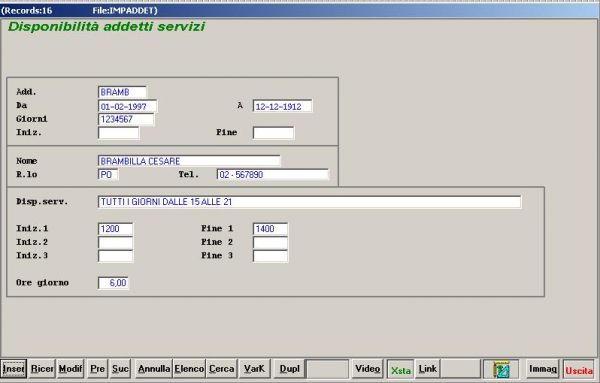This screenshot has height=383, width=600.
Task: Click the 'Iniz.2' label
Action: click(32, 242)
